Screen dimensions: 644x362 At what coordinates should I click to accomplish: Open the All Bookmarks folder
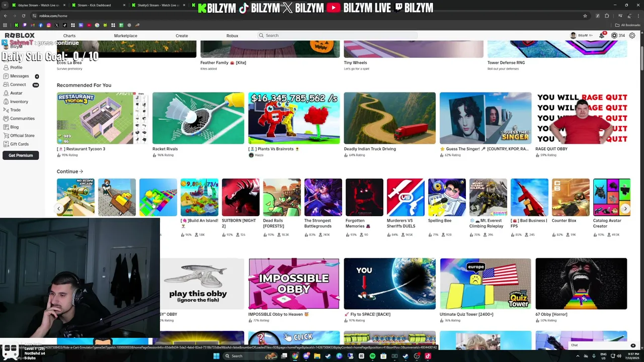coord(628,25)
